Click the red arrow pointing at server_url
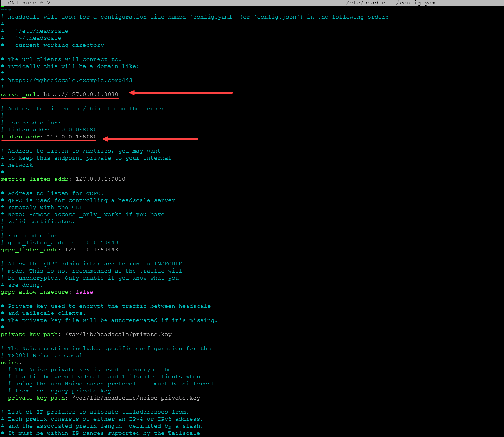The height and width of the screenshot is (437, 504). coord(181,93)
